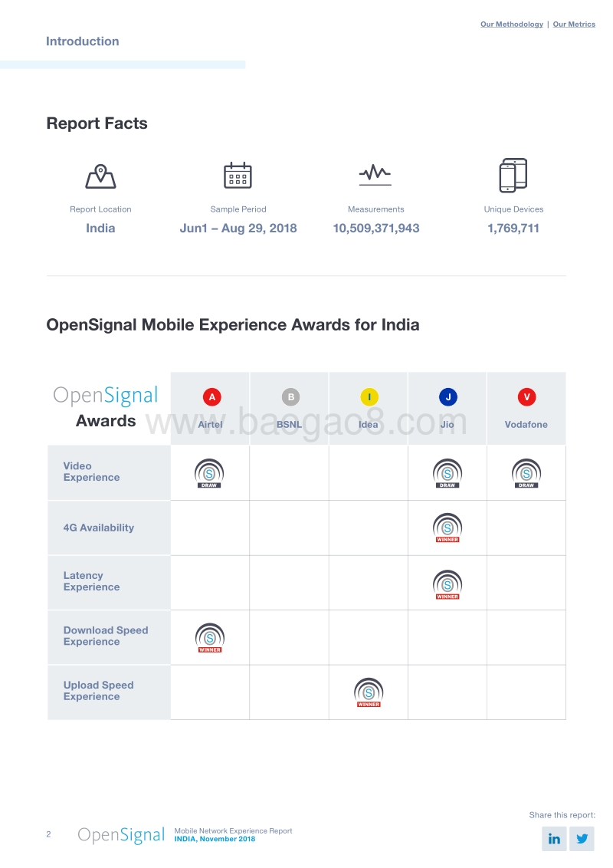Select the Introduction section heading
613x868 pixels.
[x=83, y=41]
